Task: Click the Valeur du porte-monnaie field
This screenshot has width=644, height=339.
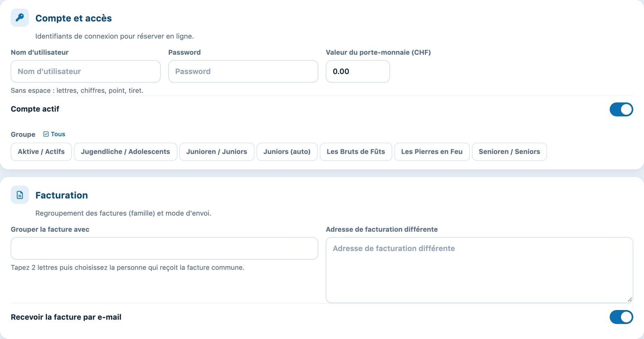Action: click(358, 71)
